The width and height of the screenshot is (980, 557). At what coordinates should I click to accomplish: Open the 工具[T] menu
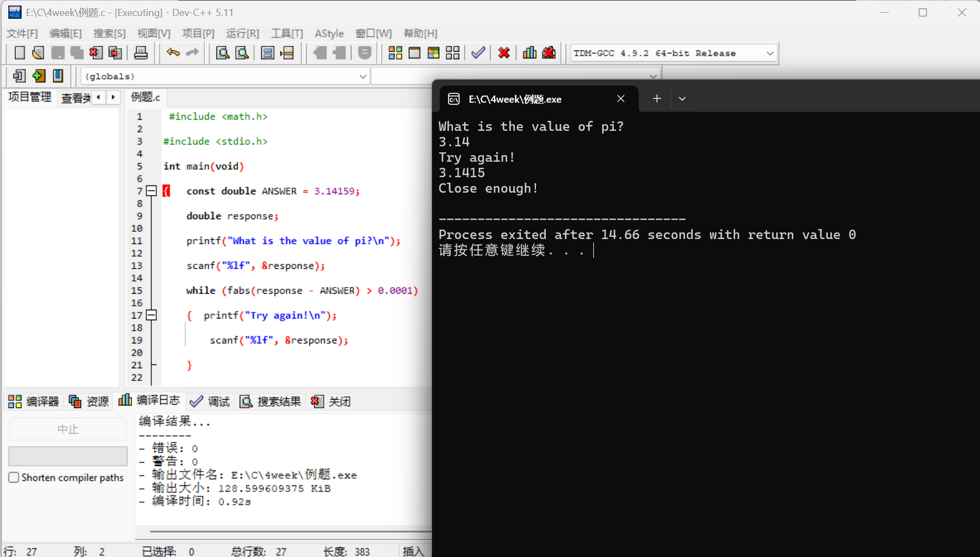[x=287, y=33]
